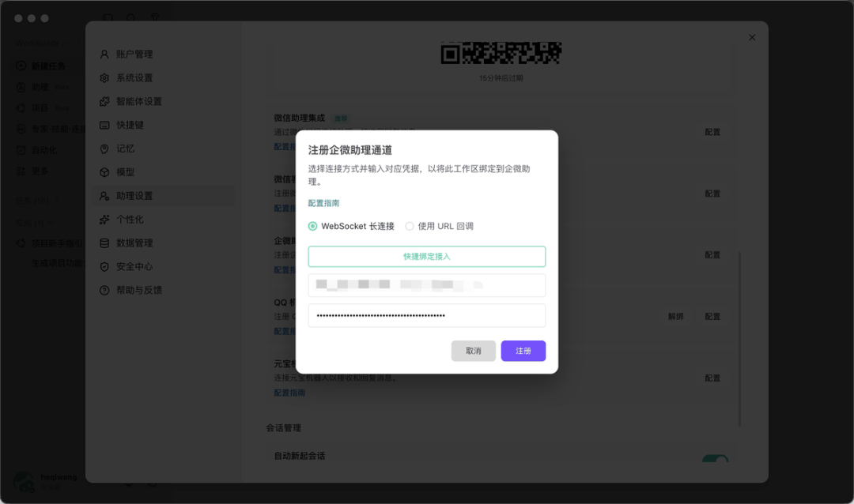Click the QR code image
854x504 pixels.
tap(501, 54)
